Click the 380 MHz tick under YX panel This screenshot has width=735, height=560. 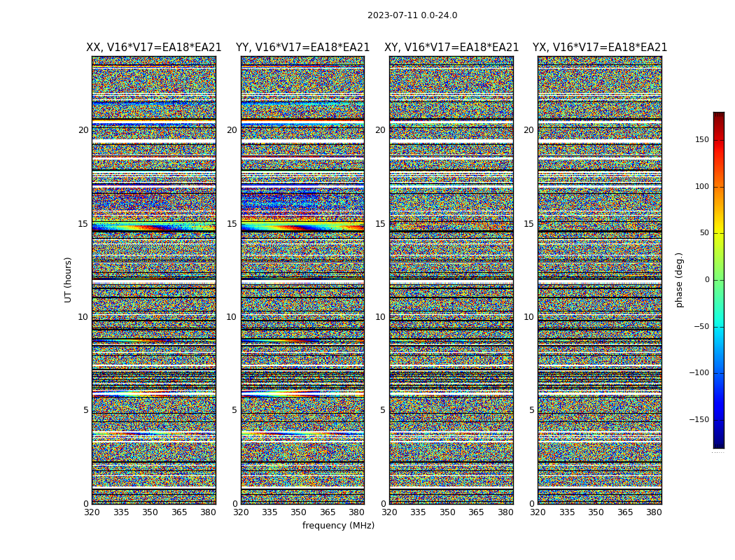point(654,512)
